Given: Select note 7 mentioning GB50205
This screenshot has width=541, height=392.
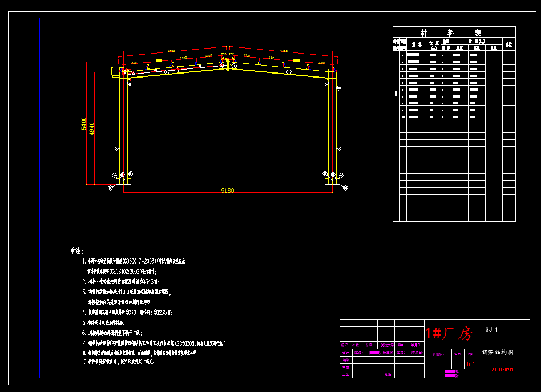Looking at the screenshot, I should point(155,343).
